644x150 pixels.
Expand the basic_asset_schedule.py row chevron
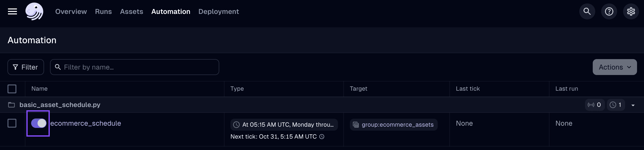click(634, 105)
